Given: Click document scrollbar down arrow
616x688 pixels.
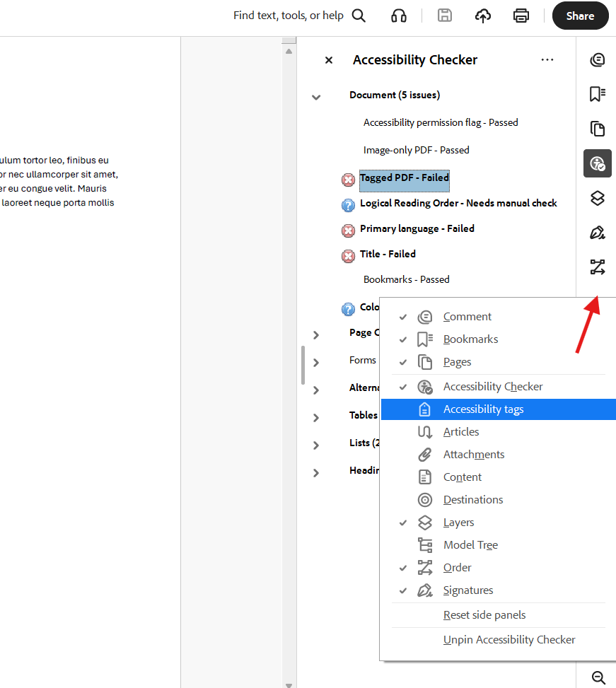Looking at the screenshot, I should [x=289, y=685].
